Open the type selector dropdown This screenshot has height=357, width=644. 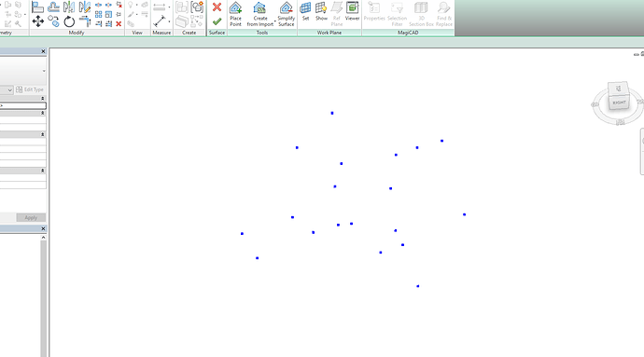(x=44, y=71)
